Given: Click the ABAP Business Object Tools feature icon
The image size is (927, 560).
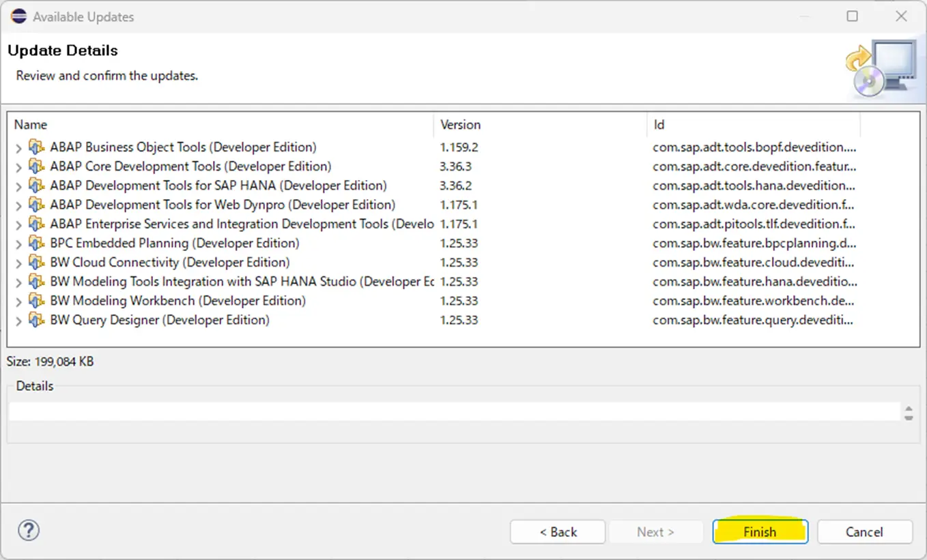Looking at the screenshot, I should pos(36,147).
